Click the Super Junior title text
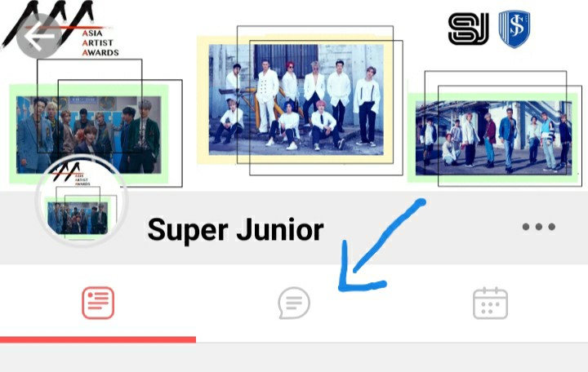This screenshot has width=588, height=372. point(235,229)
